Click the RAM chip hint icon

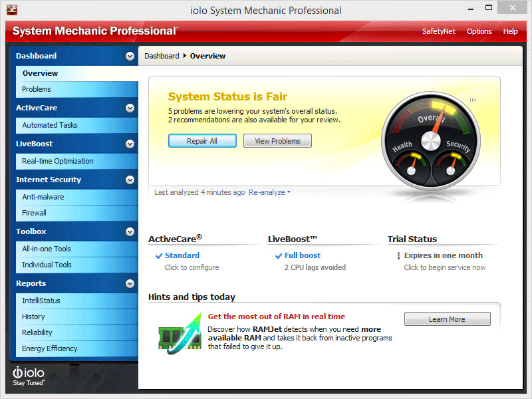pos(180,334)
